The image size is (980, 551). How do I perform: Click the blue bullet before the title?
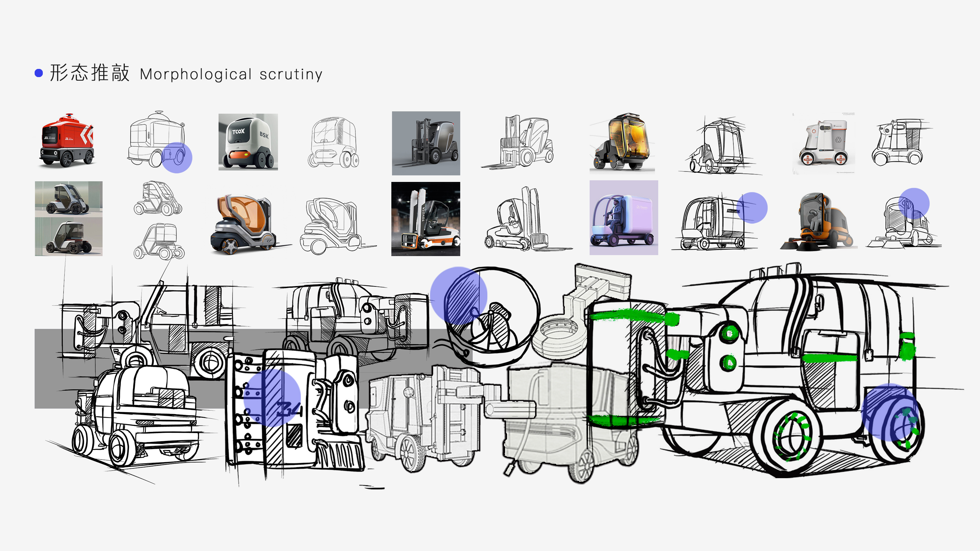(x=39, y=73)
